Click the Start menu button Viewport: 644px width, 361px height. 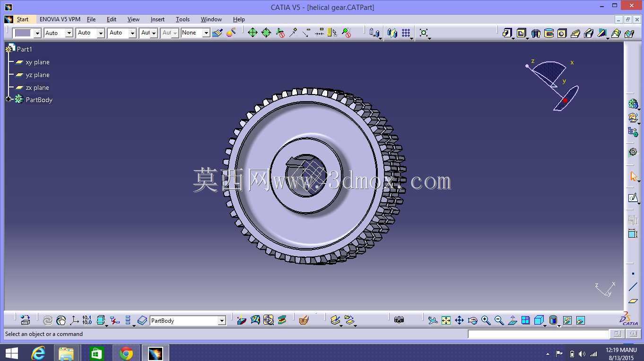pos(23,19)
